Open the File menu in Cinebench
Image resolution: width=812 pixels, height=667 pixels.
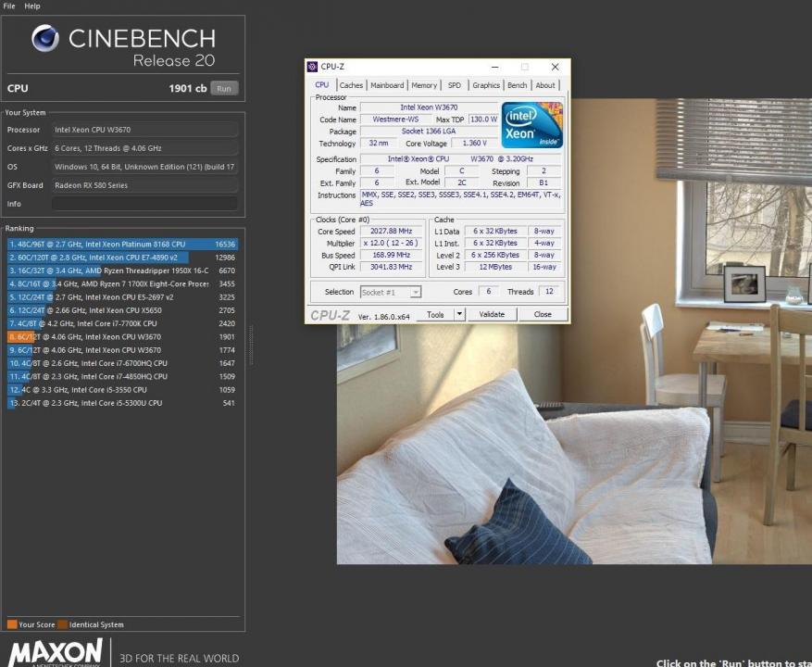pyautogui.click(x=9, y=6)
